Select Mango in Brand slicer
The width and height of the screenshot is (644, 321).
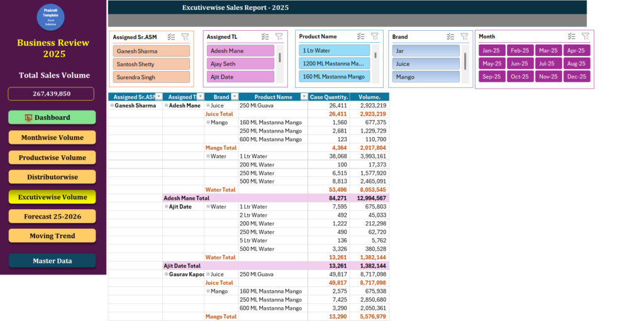(x=426, y=77)
